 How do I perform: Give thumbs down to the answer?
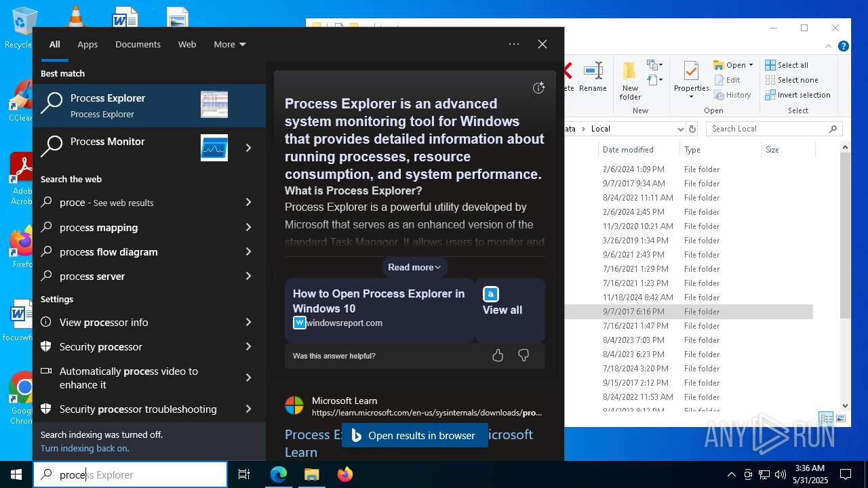point(524,355)
